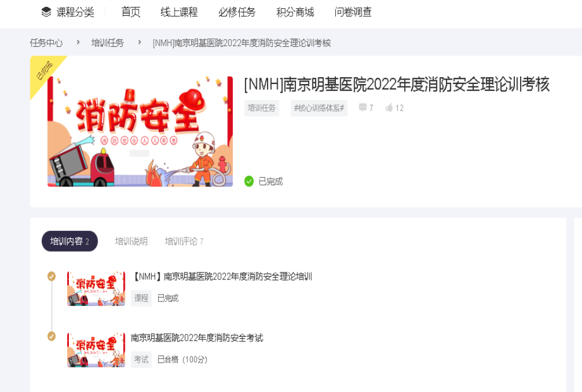Image resolution: width=582 pixels, height=392 pixels.
Task: Click the #核心训练体系# tag
Action: [x=319, y=108]
